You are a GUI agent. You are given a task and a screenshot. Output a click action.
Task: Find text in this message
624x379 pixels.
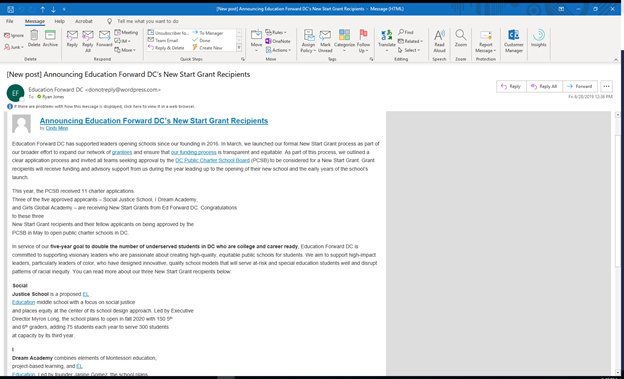click(406, 32)
